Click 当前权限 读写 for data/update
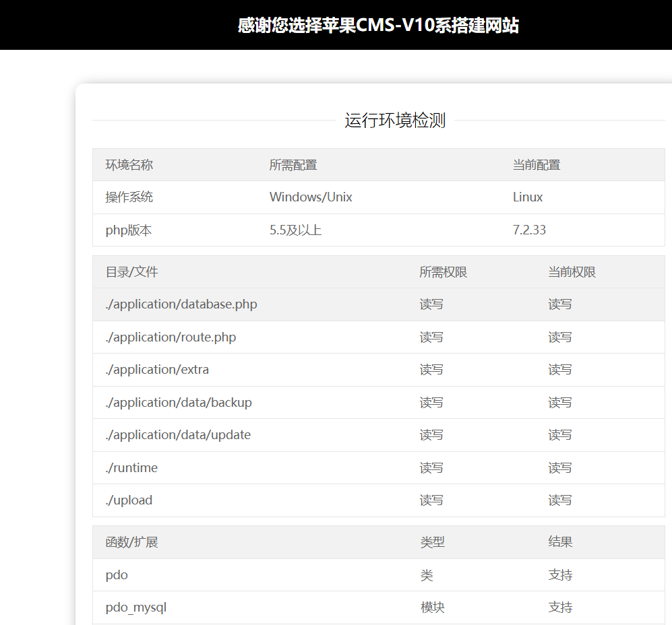This screenshot has width=672, height=625. (x=559, y=435)
